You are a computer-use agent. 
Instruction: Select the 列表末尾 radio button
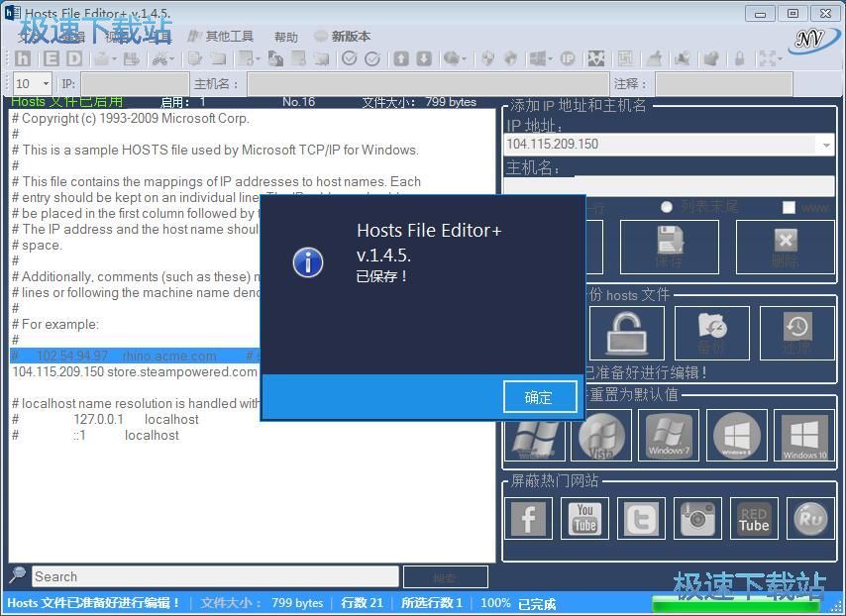coord(667,207)
